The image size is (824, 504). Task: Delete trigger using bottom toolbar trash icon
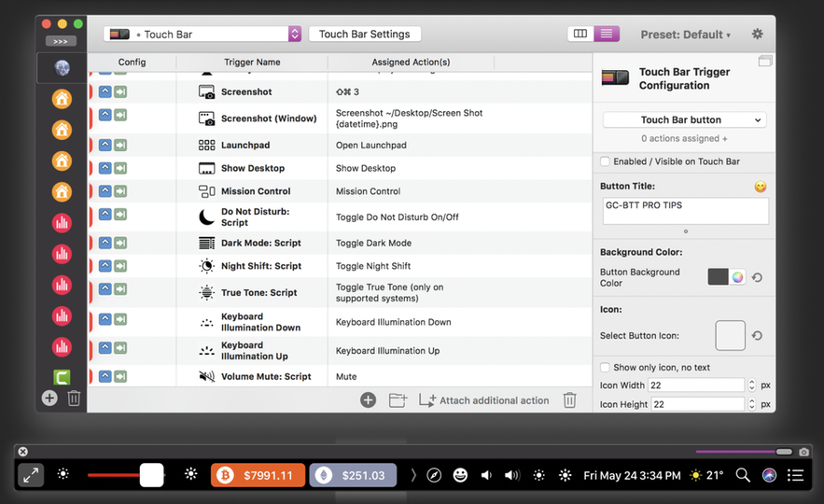569,400
